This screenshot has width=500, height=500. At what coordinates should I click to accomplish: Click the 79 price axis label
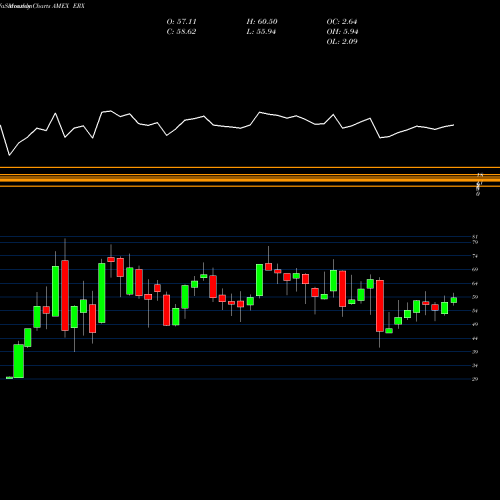(x=475, y=242)
